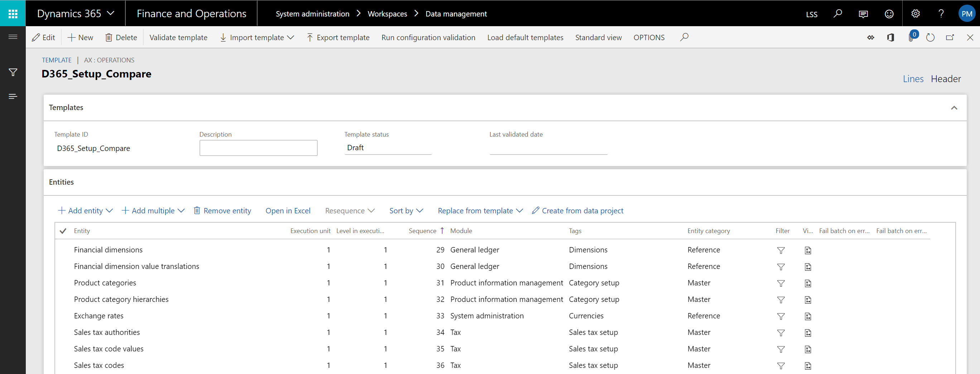This screenshot has width=980, height=374.
Task: Click the New button
Action: point(80,37)
